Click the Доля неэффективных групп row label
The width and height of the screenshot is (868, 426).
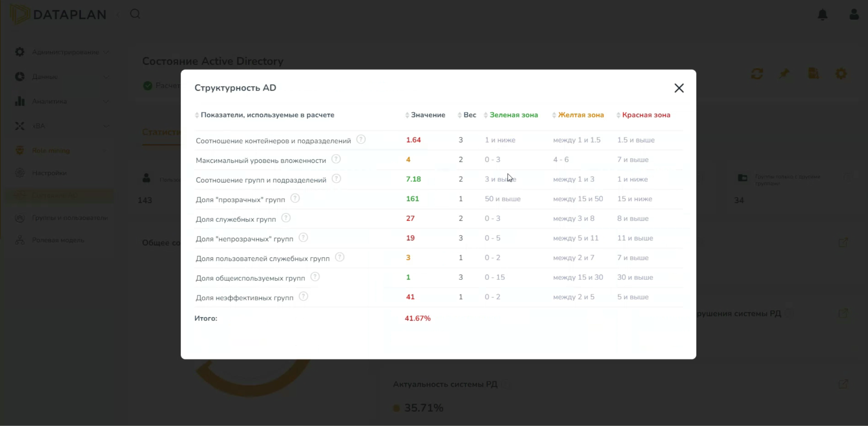click(245, 298)
